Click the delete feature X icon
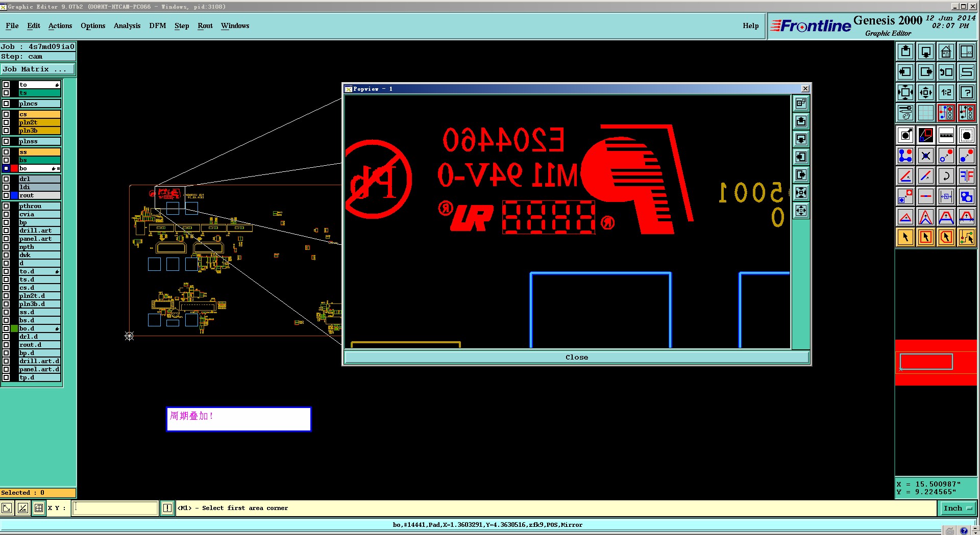 tap(926, 156)
